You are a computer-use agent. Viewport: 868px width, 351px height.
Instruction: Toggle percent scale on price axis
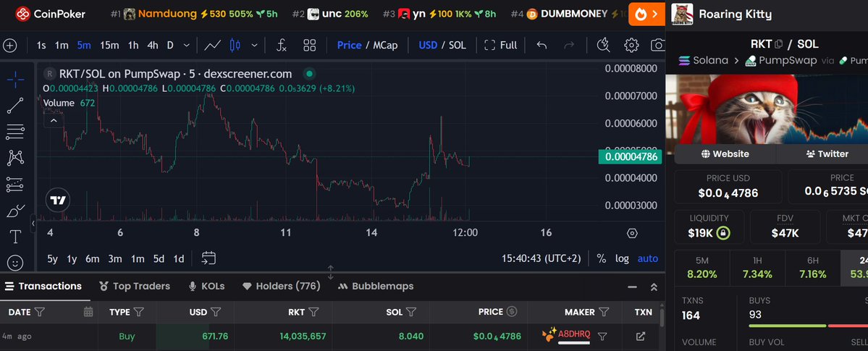601,258
